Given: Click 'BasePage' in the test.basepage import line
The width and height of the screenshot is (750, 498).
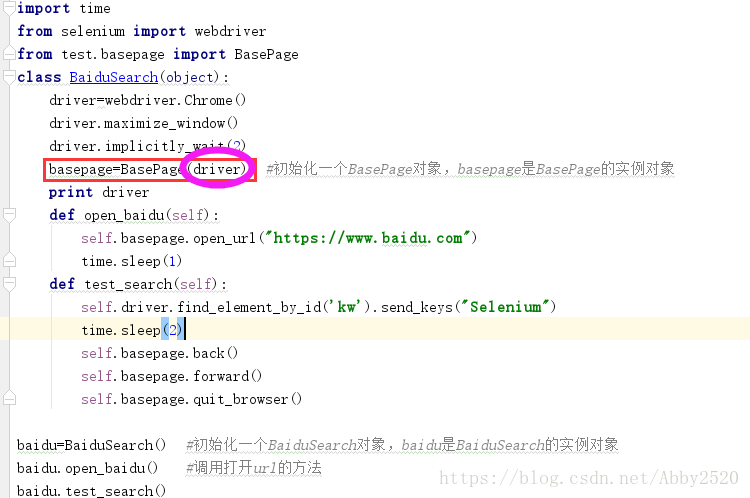Looking at the screenshot, I should coord(266,54).
